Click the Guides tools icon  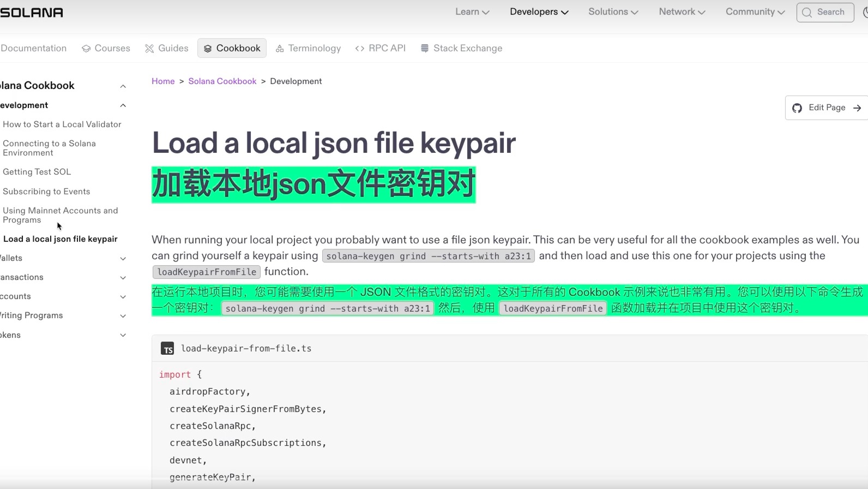[x=149, y=49]
